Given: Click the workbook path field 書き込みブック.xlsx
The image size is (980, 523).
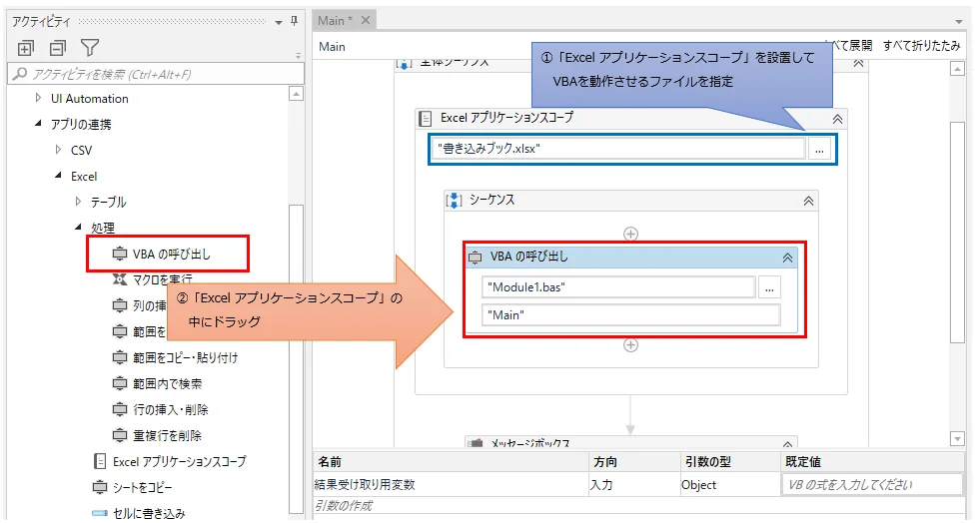Looking at the screenshot, I should tap(618, 149).
